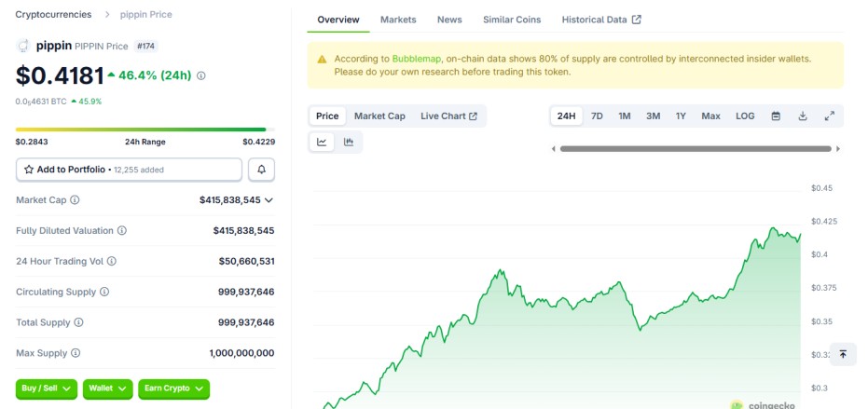Open the News tab
Screen dimensions: 868x409
pos(449,20)
